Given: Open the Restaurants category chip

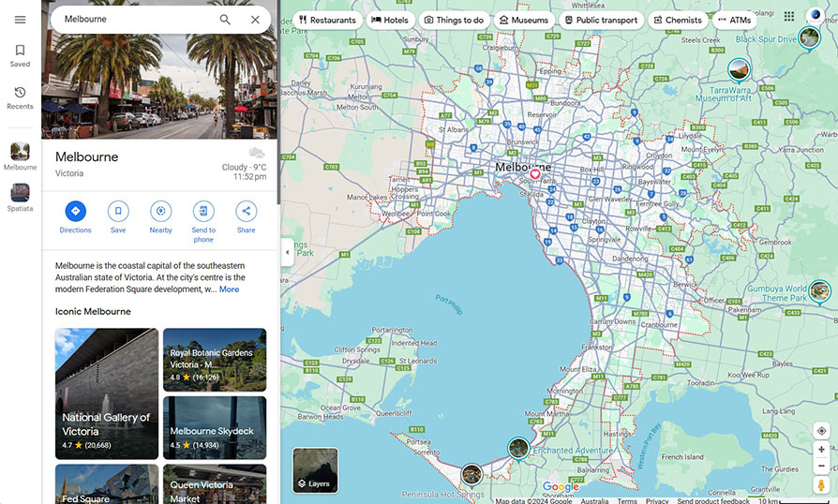Looking at the screenshot, I should pos(327,20).
